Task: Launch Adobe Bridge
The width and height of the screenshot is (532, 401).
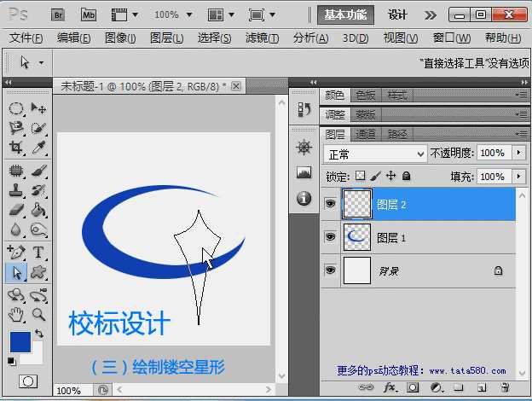Action: [x=58, y=15]
